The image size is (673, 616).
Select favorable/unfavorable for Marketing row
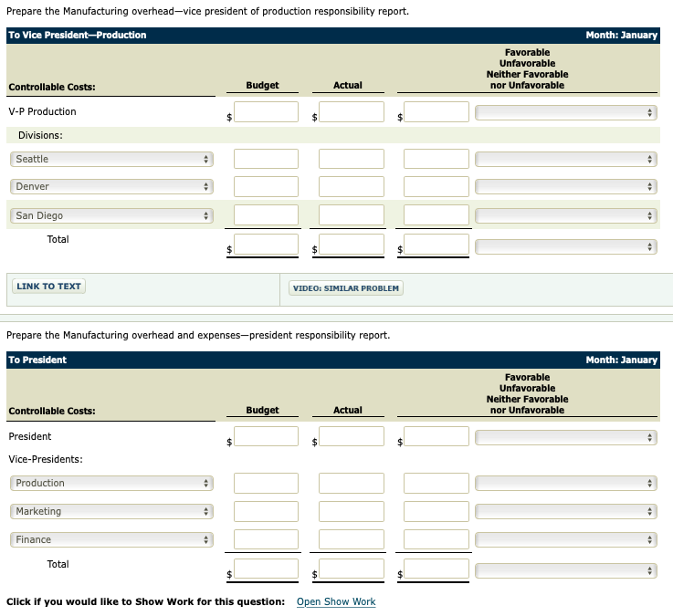pyautogui.click(x=565, y=511)
